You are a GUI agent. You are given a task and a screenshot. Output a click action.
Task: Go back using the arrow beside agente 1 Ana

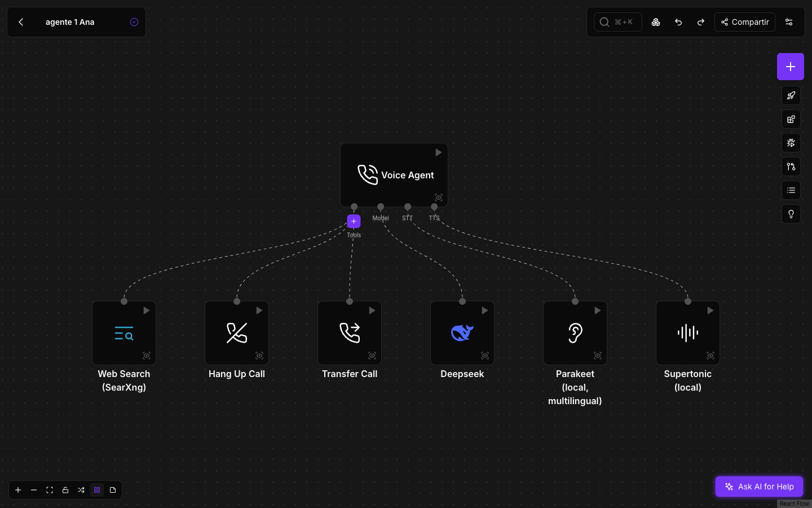[x=21, y=22]
